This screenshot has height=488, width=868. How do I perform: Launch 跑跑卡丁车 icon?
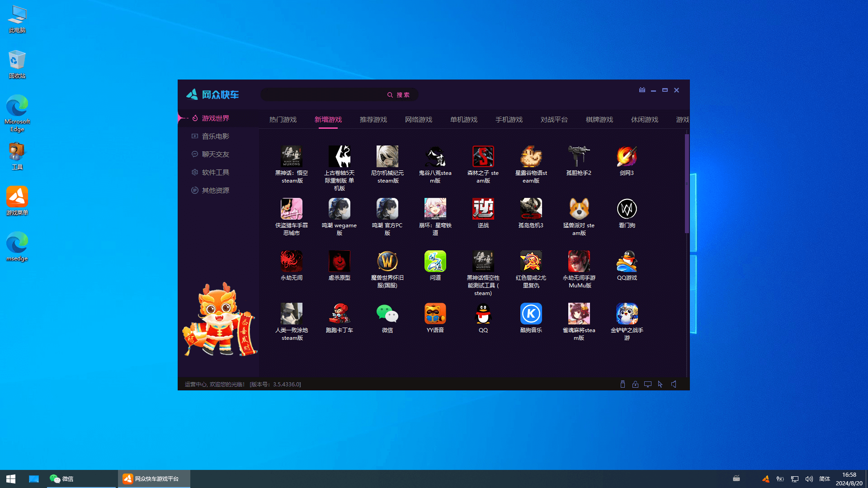tap(340, 314)
